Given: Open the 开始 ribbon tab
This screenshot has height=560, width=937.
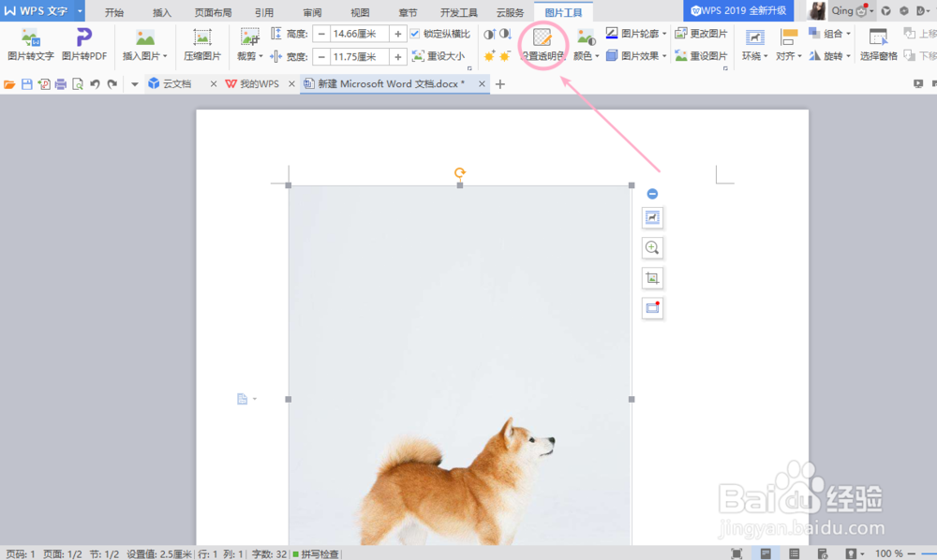Looking at the screenshot, I should pos(114,12).
